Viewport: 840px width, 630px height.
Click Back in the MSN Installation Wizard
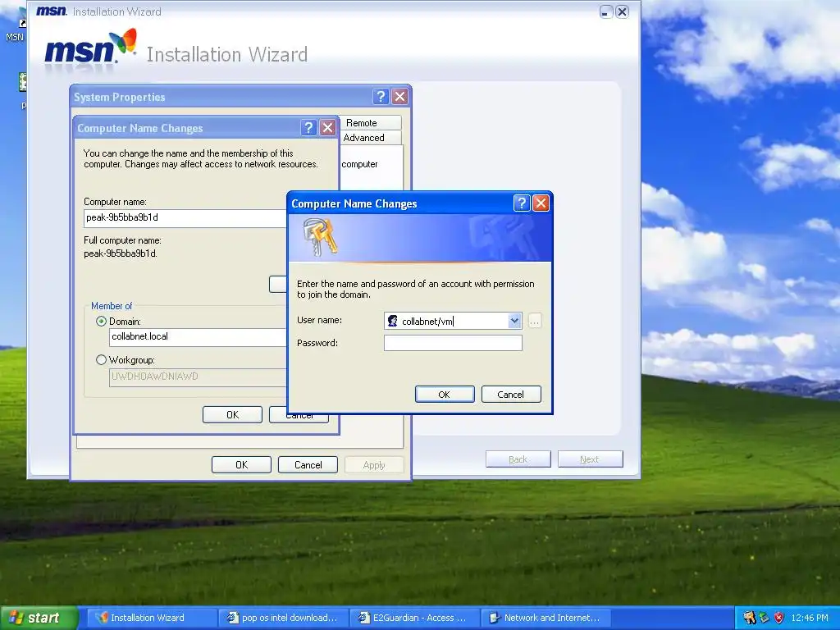(x=518, y=459)
